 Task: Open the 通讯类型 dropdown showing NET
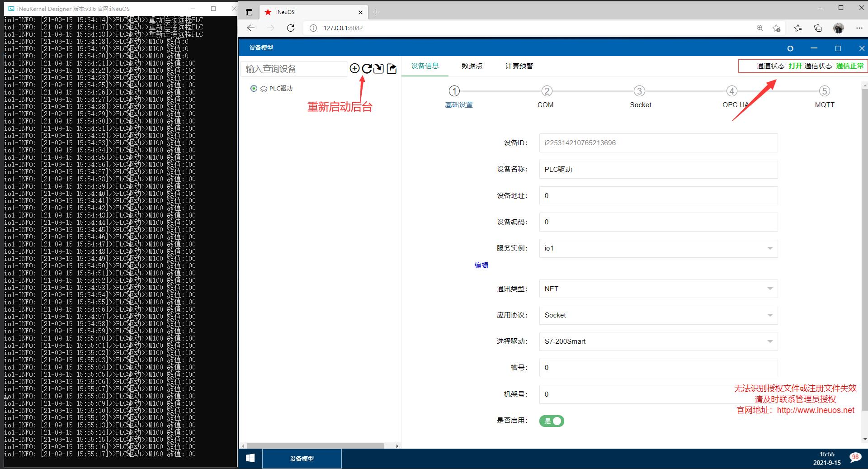pyautogui.click(x=658, y=289)
